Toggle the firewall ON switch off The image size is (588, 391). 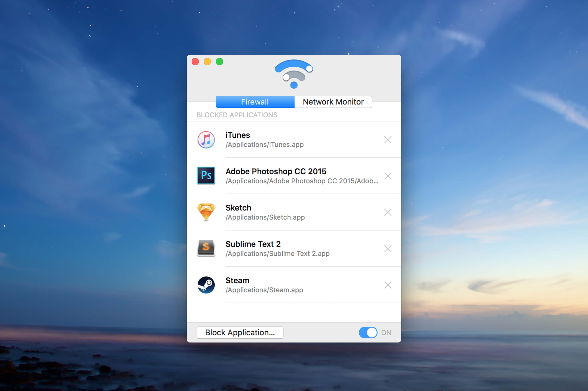point(368,332)
